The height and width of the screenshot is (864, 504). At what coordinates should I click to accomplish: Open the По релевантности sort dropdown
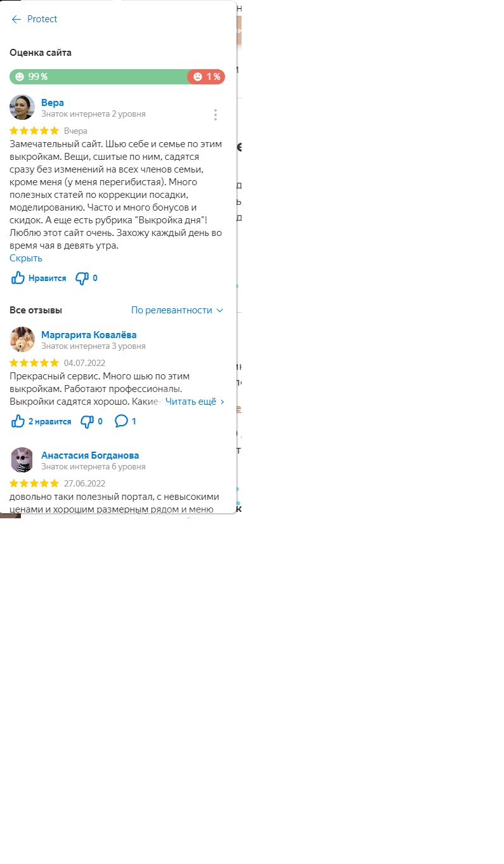[x=178, y=310]
